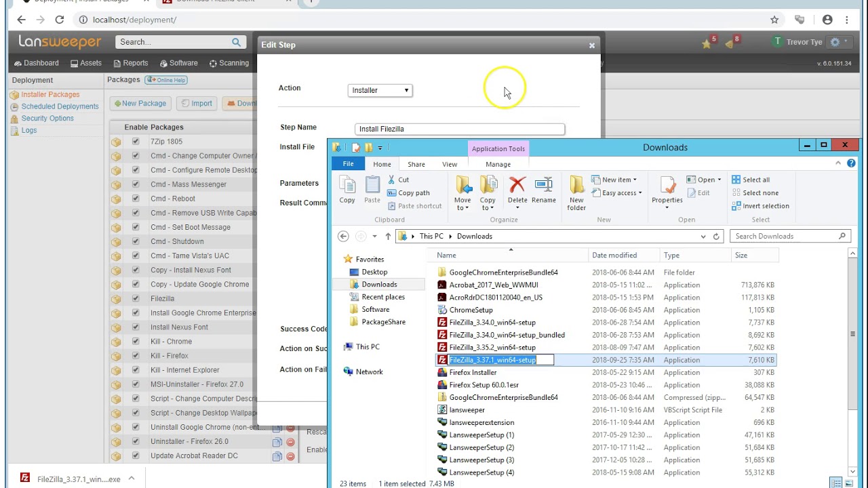Viewport: 868px width, 488px height.
Task: Click the Lansweeper announcements megaphone icon
Action: (x=731, y=43)
